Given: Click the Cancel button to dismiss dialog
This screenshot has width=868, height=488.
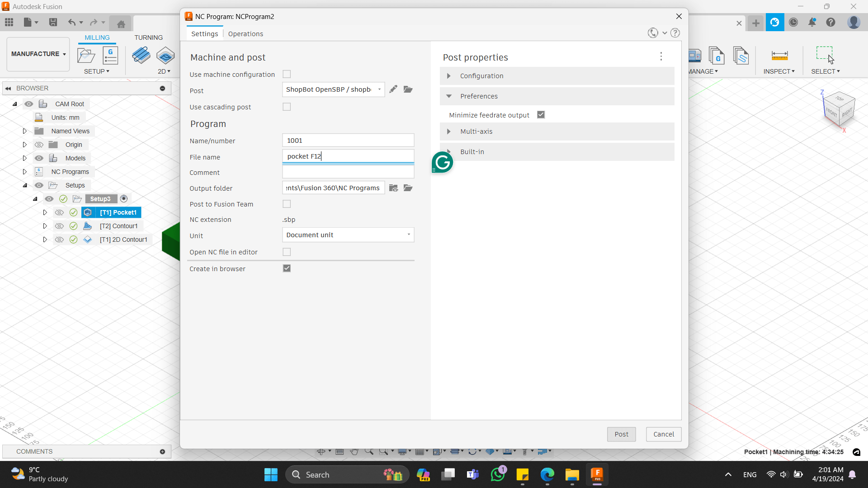Looking at the screenshot, I should (664, 434).
